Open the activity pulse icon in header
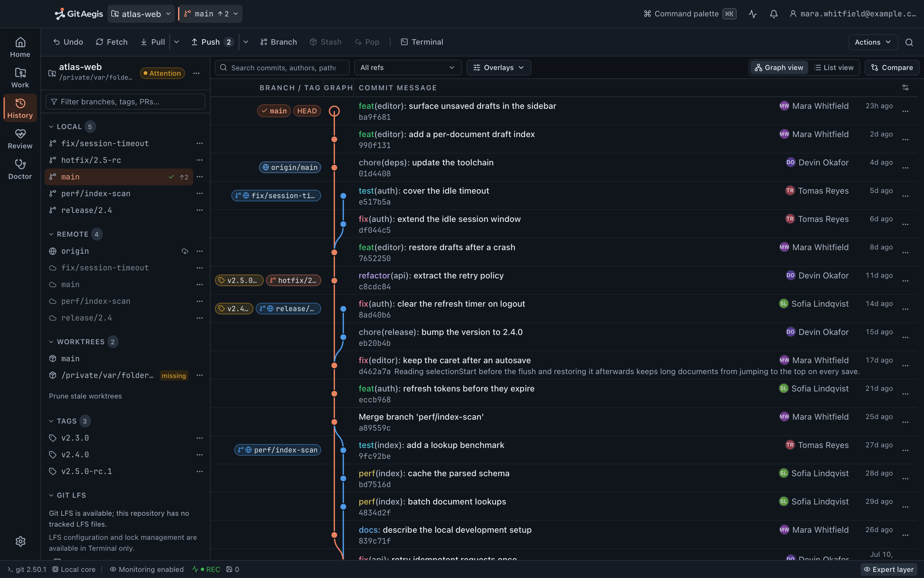The height and width of the screenshot is (578, 924). [x=753, y=14]
